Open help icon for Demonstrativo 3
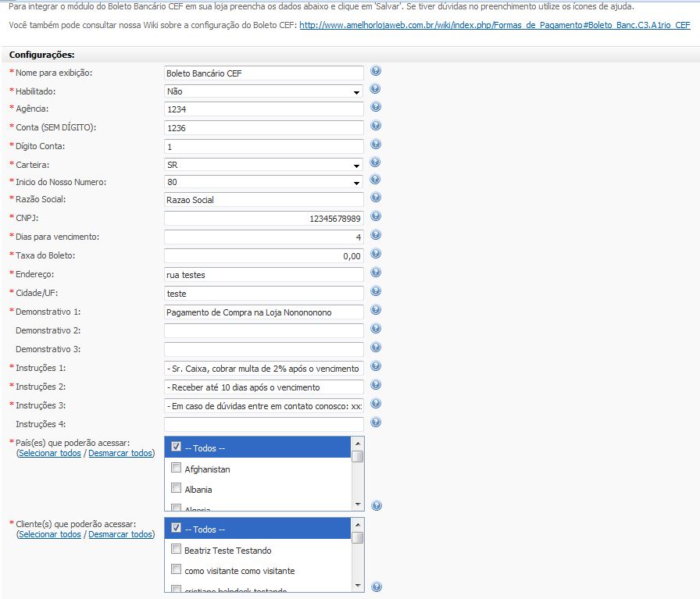This screenshot has height=599, width=700. [x=376, y=347]
